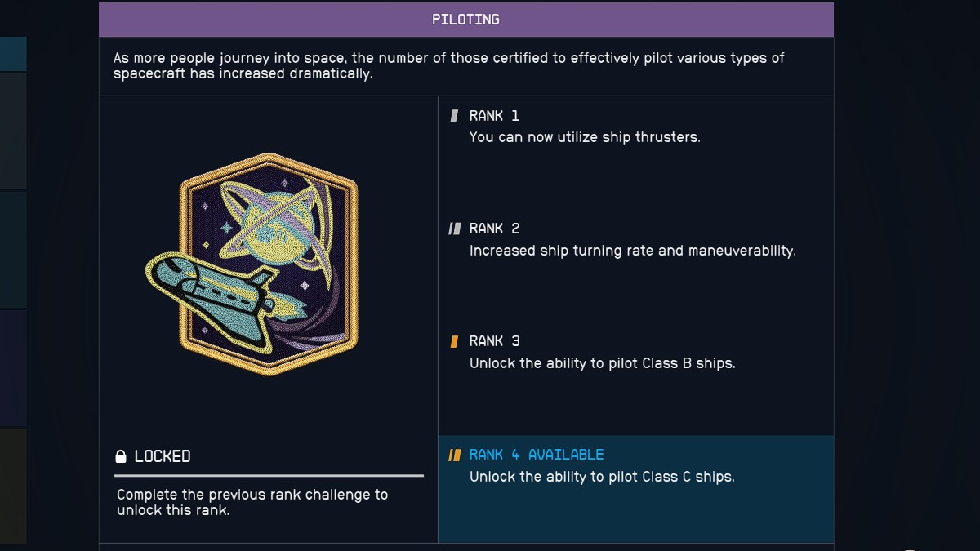Click the blue Rank 4 pip marker

455,454
